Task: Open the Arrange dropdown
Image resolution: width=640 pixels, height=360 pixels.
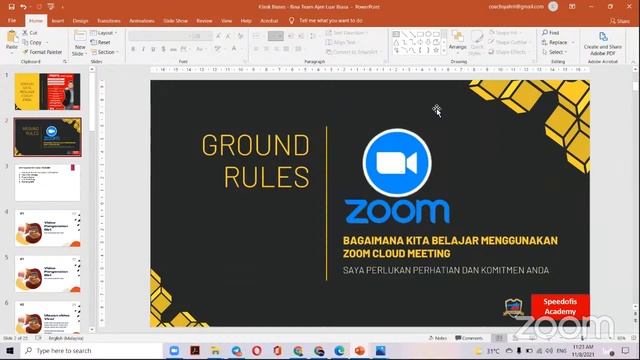Action: 458,41
